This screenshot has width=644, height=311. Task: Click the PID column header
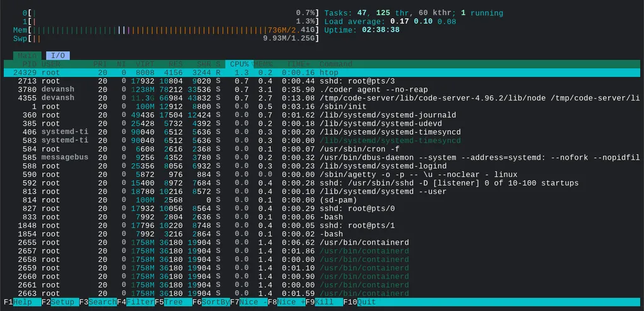(x=29, y=64)
